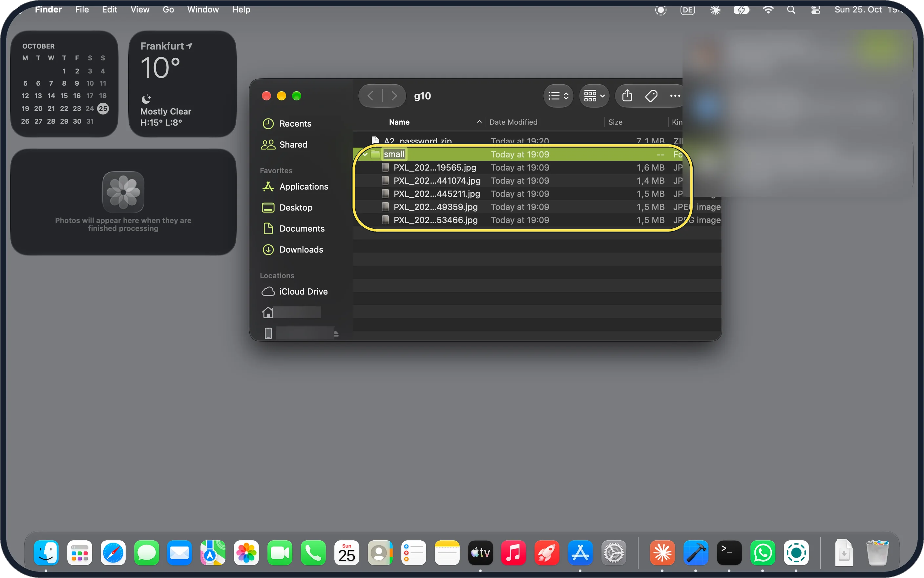Image resolution: width=924 pixels, height=578 pixels.
Task: Click the Finder forward navigation arrow
Action: coord(394,95)
